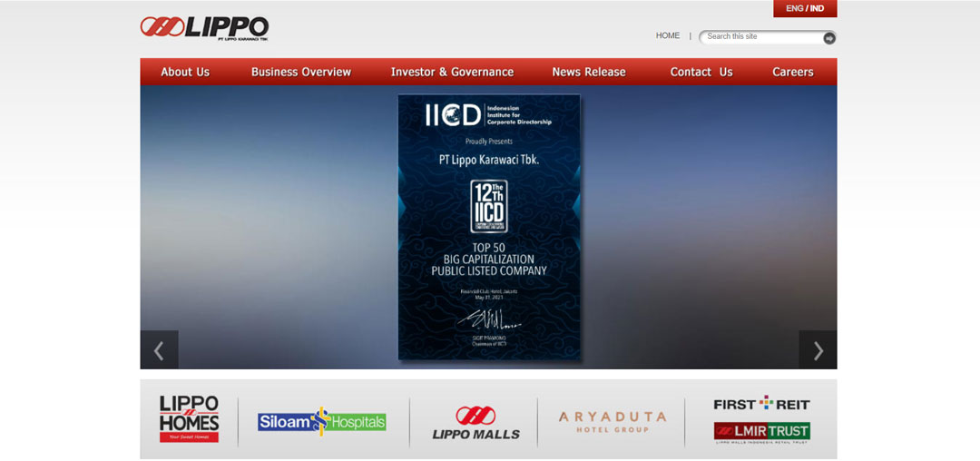Image resolution: width=980 pixels, height=461 pixels.
Task: Open the First REIT logo
Action: click(761, 404)
